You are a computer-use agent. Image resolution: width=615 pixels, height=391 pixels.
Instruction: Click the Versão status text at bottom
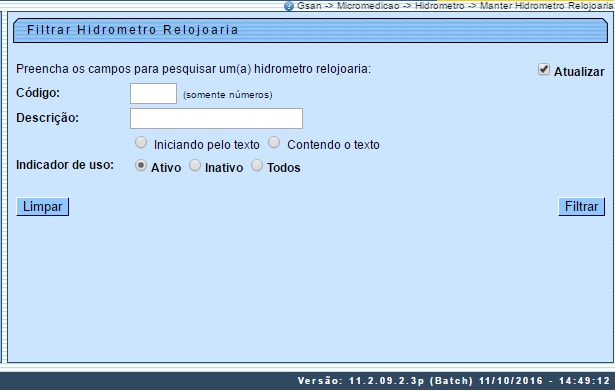pos(454,381)
